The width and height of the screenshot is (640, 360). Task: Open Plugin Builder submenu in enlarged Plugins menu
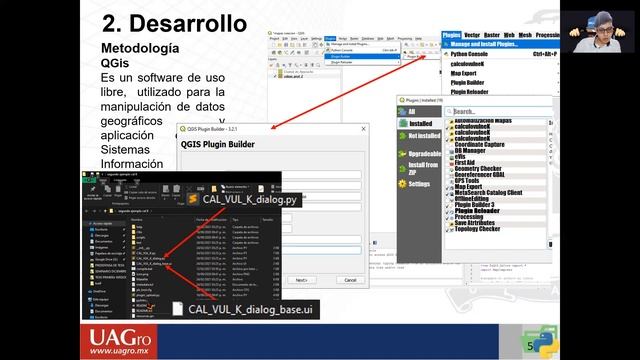click(x=500, y=82)
